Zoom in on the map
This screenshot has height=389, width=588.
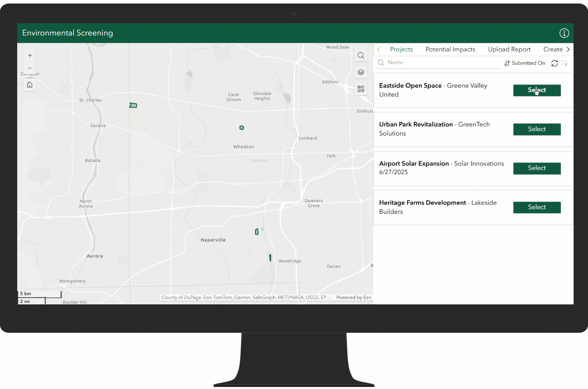(x=30, y=55)
